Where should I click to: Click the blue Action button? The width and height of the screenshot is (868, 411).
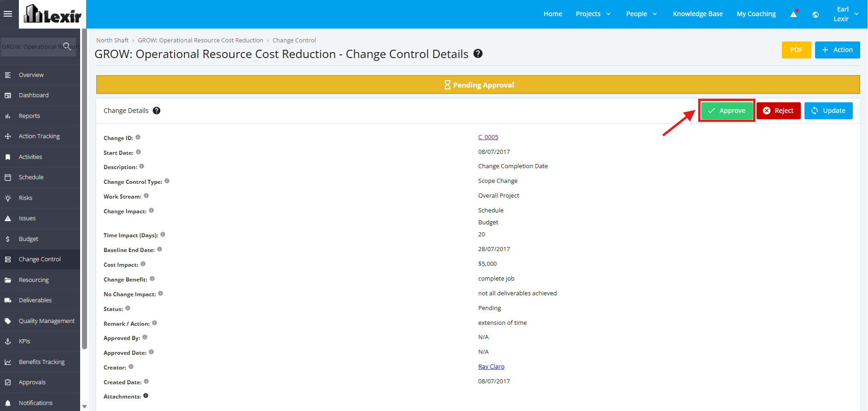pos(837,50)
